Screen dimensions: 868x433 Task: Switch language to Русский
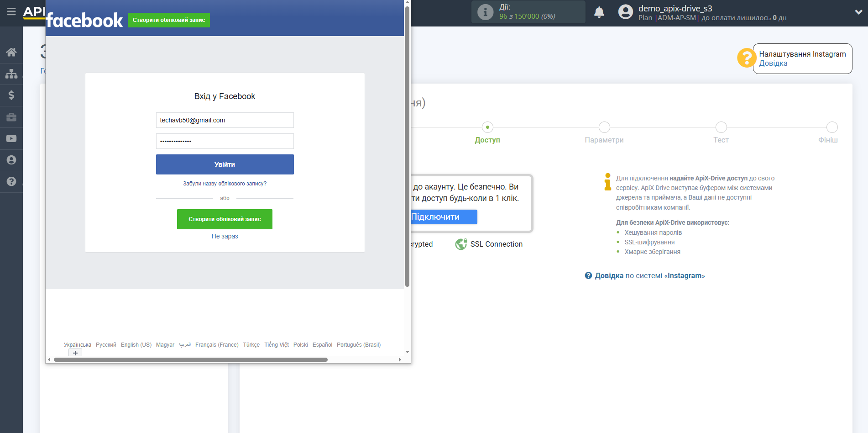pyautogui.click(x=106, y=345)
